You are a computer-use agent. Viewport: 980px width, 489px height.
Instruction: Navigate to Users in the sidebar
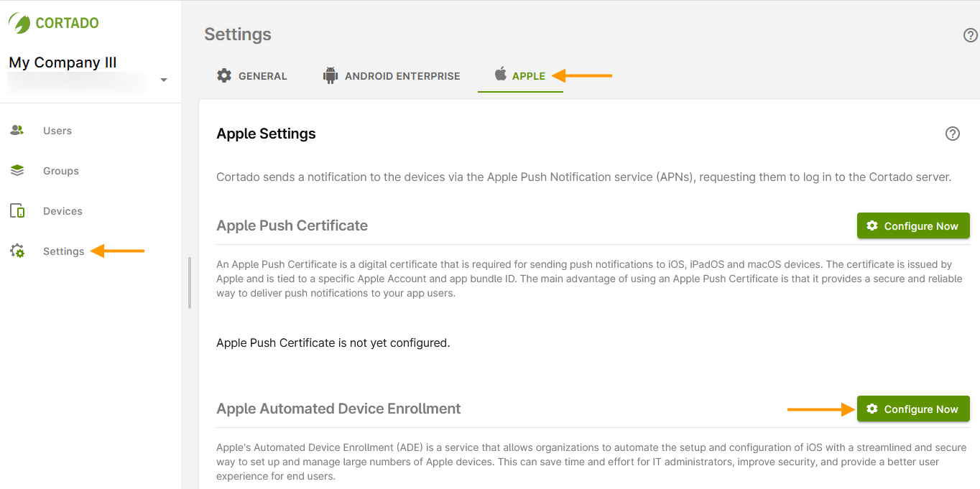57,130
